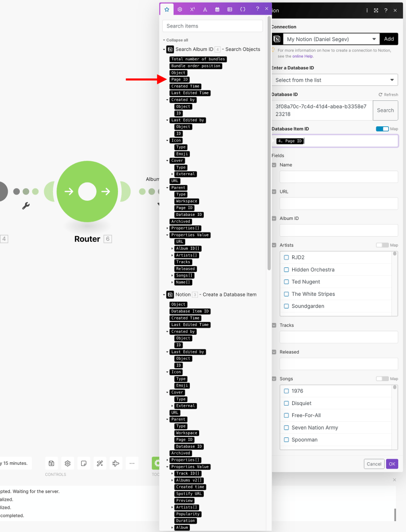Toggle the Database Item ID Map switch
This screenshot has height=532, width=406.
tap(382, 129)
